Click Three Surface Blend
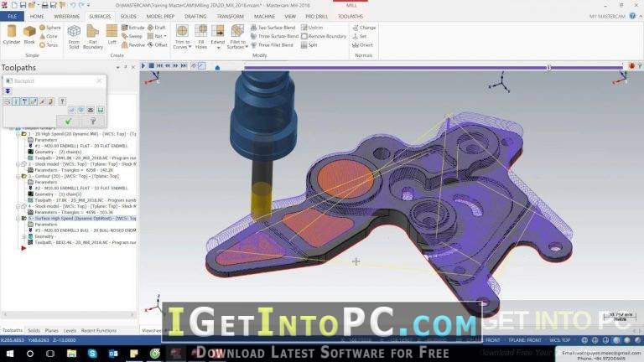 pyautogui.click(x=274, y=36)
